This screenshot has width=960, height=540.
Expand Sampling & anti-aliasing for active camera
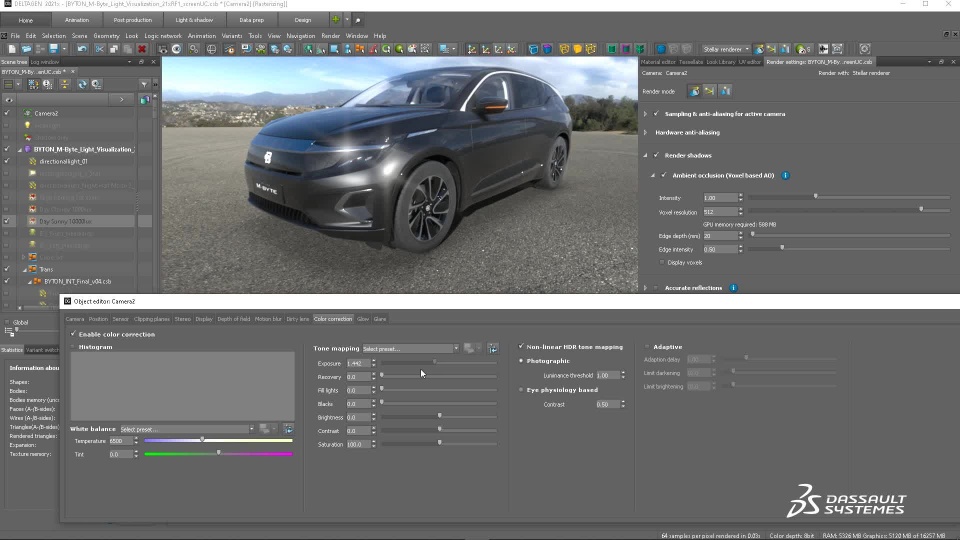(645, 114)
